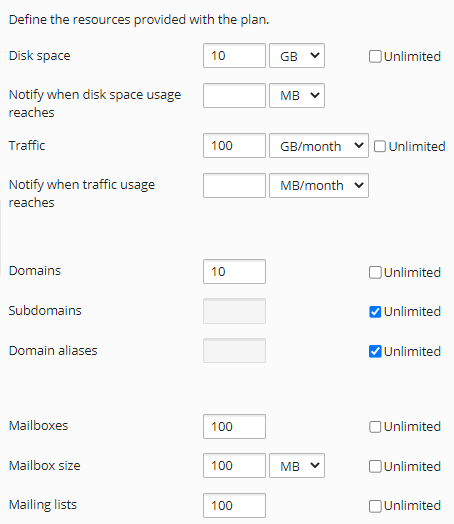Enable Unlimited for Mailboxes

(375, 426)
